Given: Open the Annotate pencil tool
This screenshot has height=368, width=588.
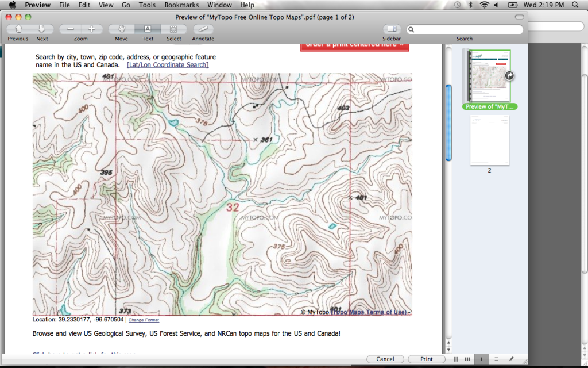Looking at the screenshot, I should tap(203, 29).
